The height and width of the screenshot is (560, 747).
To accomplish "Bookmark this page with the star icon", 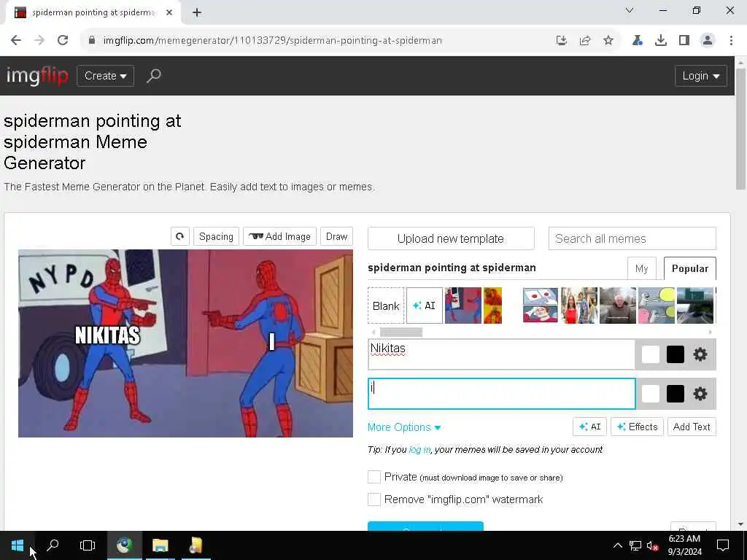I will (x=608, y=41).
